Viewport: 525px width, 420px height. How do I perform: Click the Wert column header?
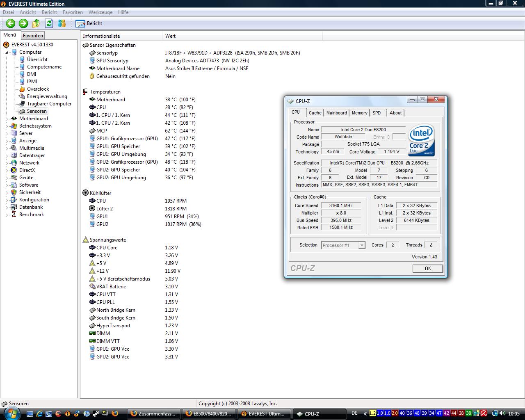coord(242,36)
